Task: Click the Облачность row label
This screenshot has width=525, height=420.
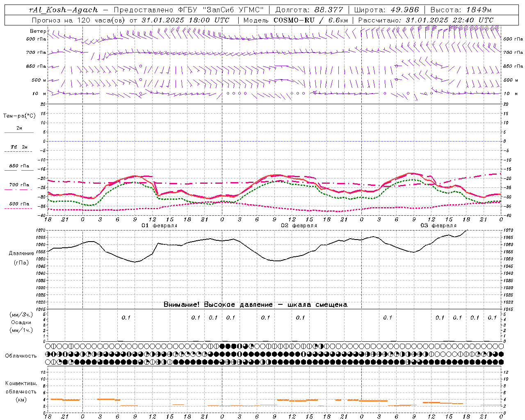Action: [21, 356]
